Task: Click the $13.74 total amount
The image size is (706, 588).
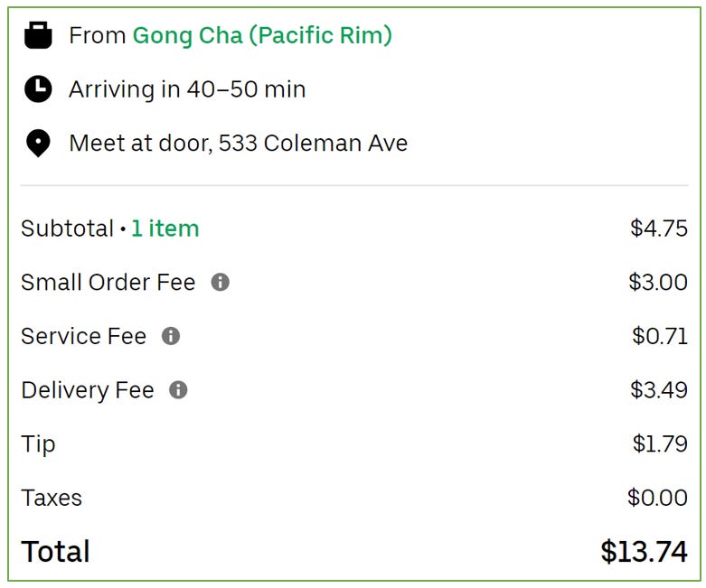Action: coord(645,552)
